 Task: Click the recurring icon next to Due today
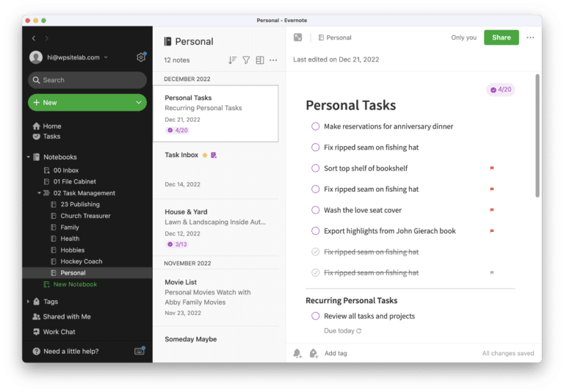coord(358,331)
